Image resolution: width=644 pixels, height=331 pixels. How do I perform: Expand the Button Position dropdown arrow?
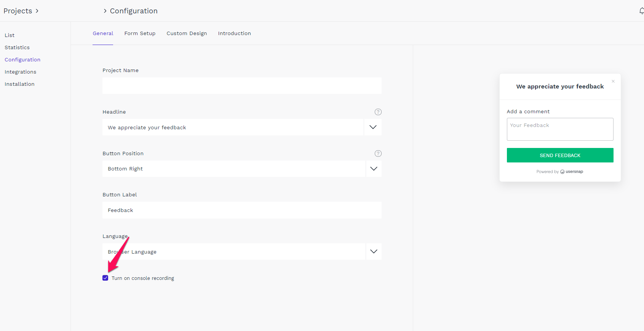374,169
